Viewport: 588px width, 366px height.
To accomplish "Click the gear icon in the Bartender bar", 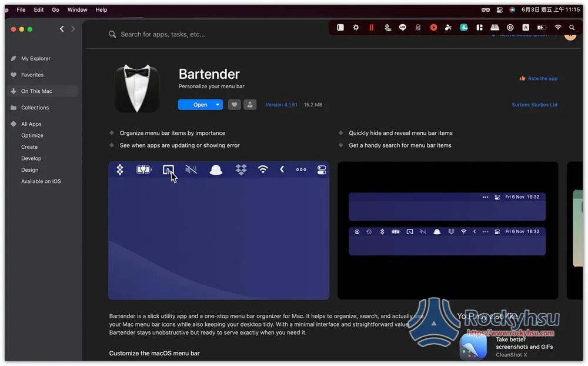I will 356,28.
